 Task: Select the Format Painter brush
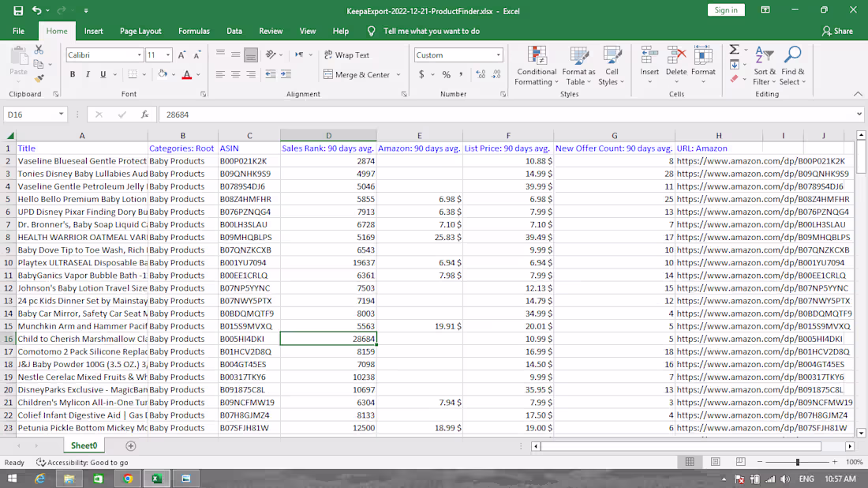tap(39, 79)
